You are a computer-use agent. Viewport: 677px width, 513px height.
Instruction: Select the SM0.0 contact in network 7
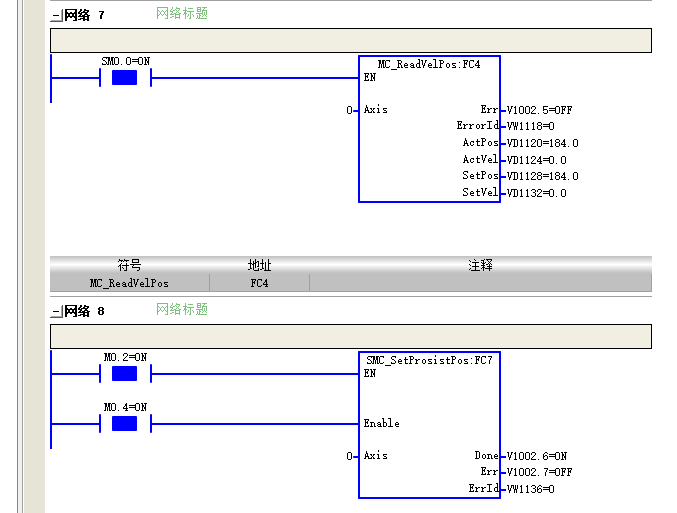coord(125,78)
